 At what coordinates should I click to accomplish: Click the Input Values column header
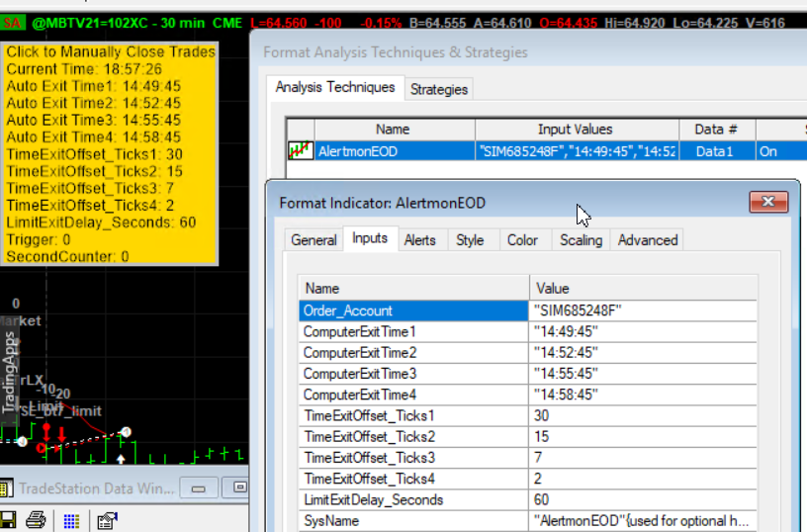coord(575,130)
